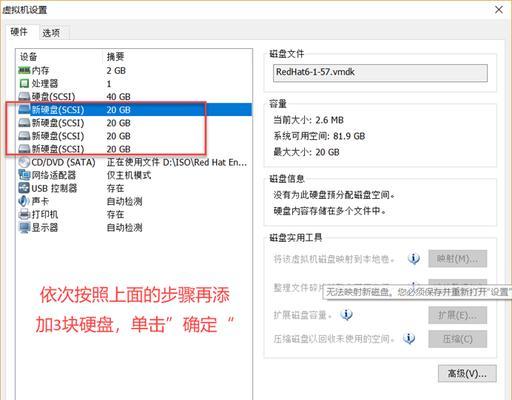This screenshot has width=512, height=400.
Task: Open the 高级(V)... advanced settings
Action: pyautogui.click(x=467, y=374)
